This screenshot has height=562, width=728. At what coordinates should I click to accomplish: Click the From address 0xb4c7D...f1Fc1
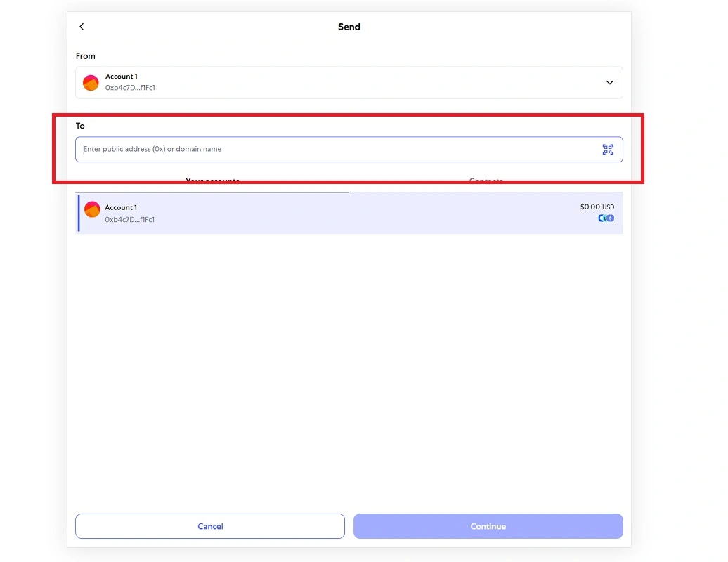130,88
